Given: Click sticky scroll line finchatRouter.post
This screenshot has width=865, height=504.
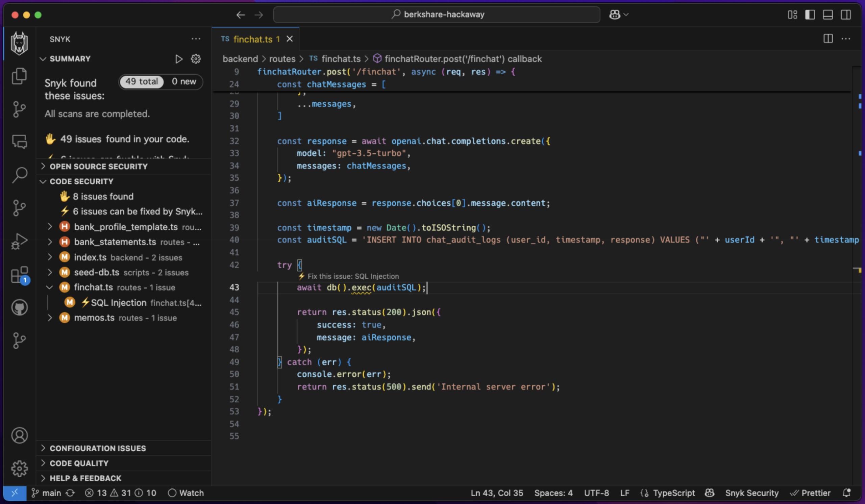Looking at the screenshot, I should [386, 72].
